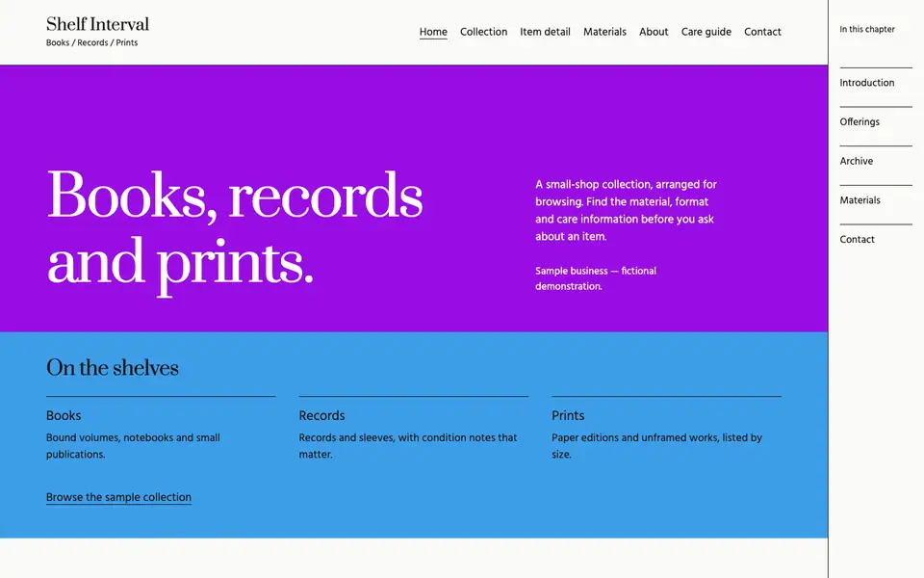Click the 'On the shelves' heading
The height and width of the screenshot is (578, 924).
tap(112, 367)
